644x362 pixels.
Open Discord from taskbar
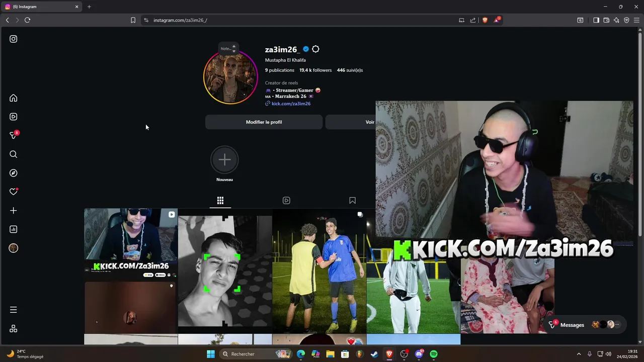[419, 354]
